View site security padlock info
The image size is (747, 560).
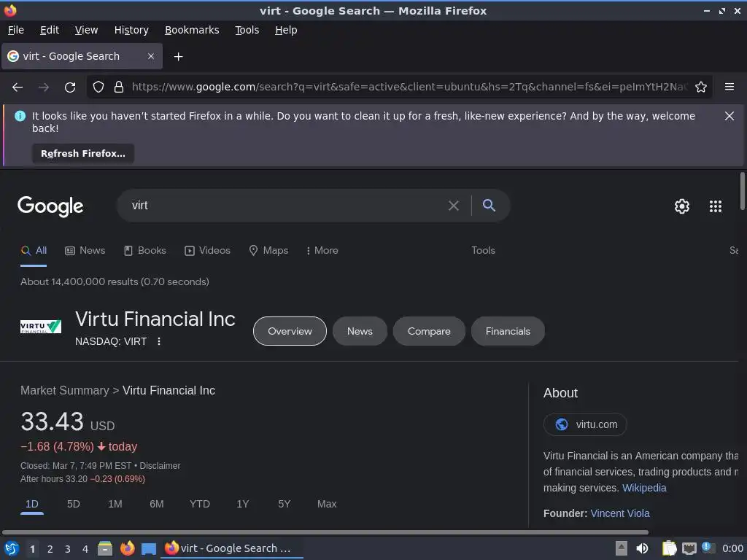(119, 87)
